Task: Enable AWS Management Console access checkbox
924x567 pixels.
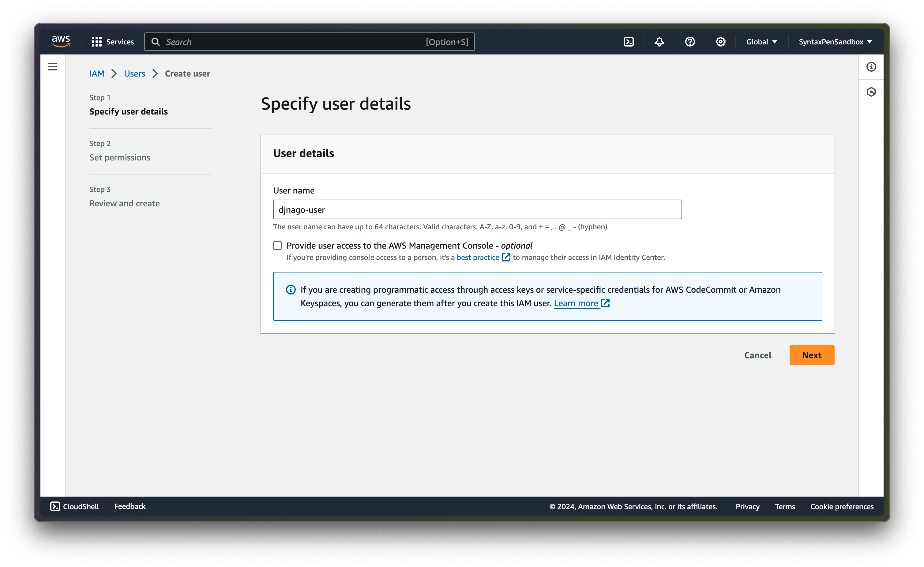Action: (x=277, y=246)
